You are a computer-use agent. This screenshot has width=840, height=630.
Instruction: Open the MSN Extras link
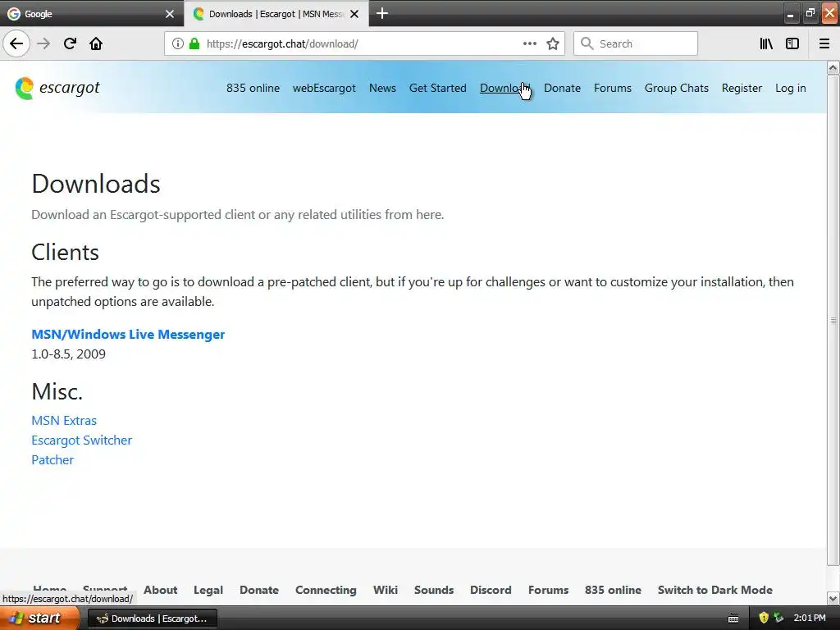point(64,421)
